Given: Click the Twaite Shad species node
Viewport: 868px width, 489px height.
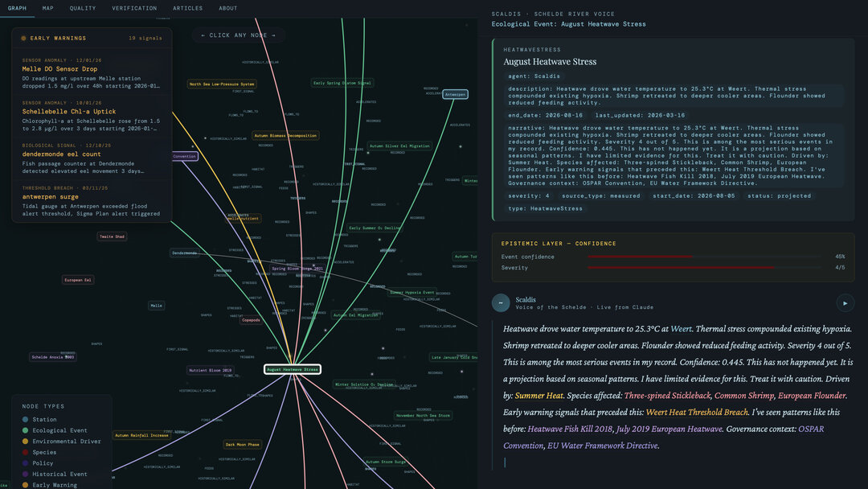Looking at the screenshot, I should click(x=112, y=236).
